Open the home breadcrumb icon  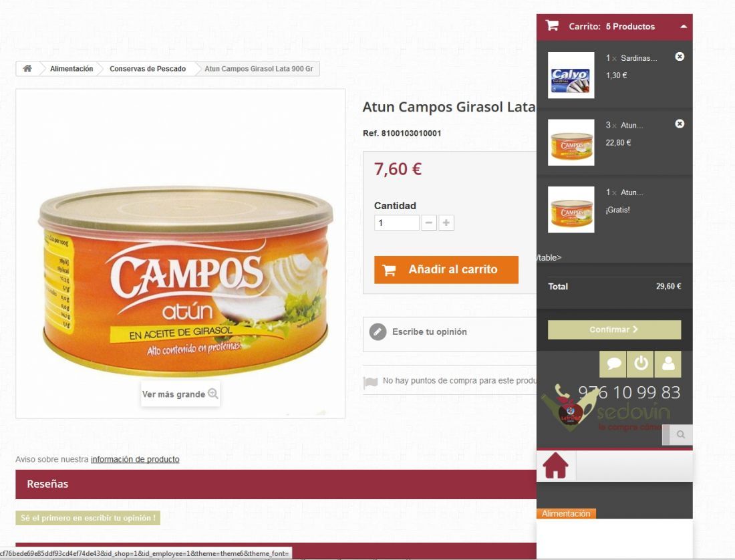click(x=27, y=69)
